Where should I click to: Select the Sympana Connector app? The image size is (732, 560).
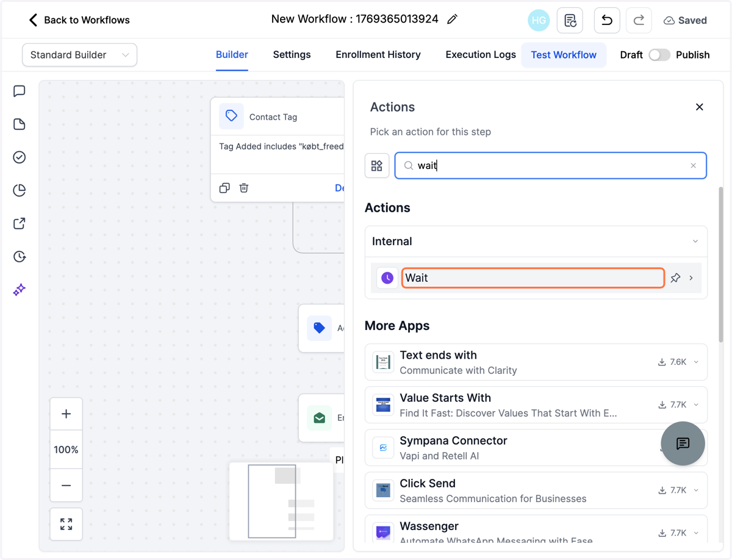[x=536, y=448]
